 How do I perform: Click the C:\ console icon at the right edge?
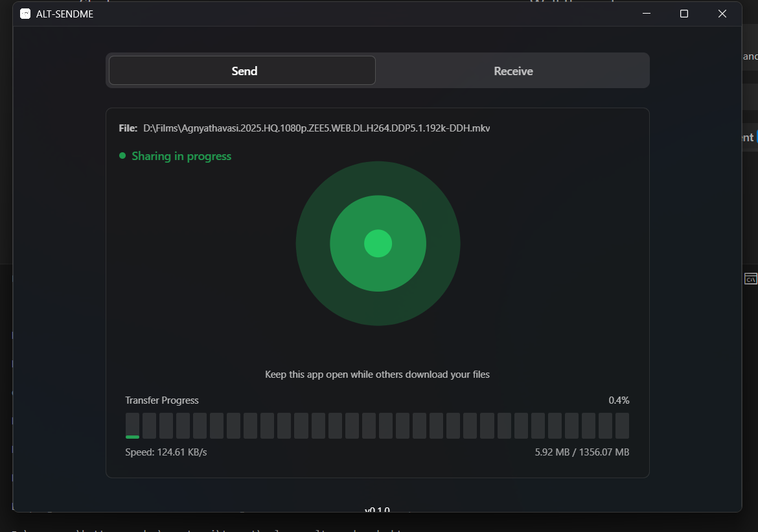[x=750, y=279]
